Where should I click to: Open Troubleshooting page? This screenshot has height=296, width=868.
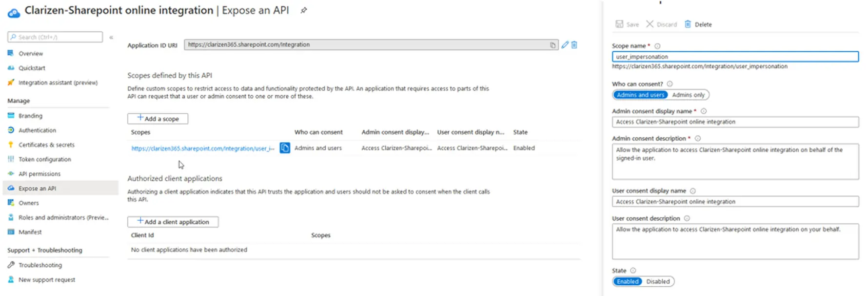(x=40, y=265)
